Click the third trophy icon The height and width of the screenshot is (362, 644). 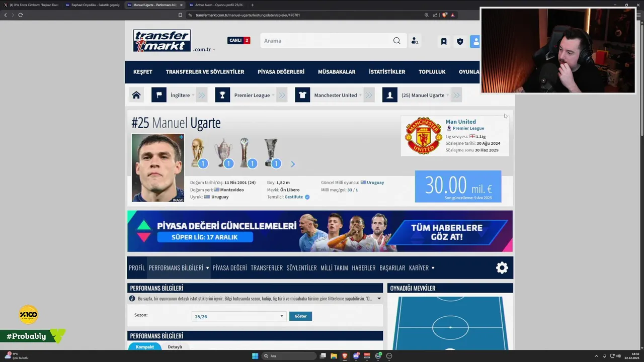click(x=245, y=153)
